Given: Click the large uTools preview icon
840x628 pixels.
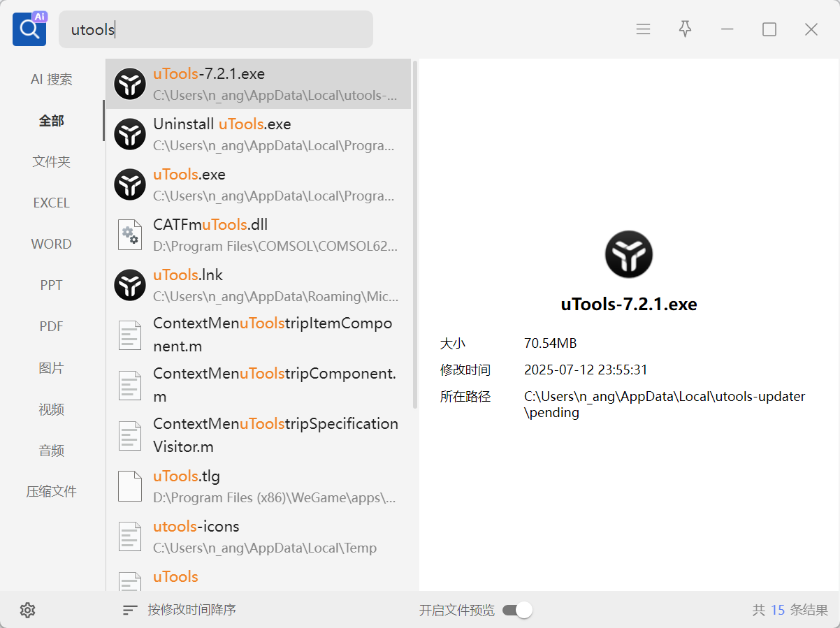Looking at the screenshot, I should coord(628,254).
